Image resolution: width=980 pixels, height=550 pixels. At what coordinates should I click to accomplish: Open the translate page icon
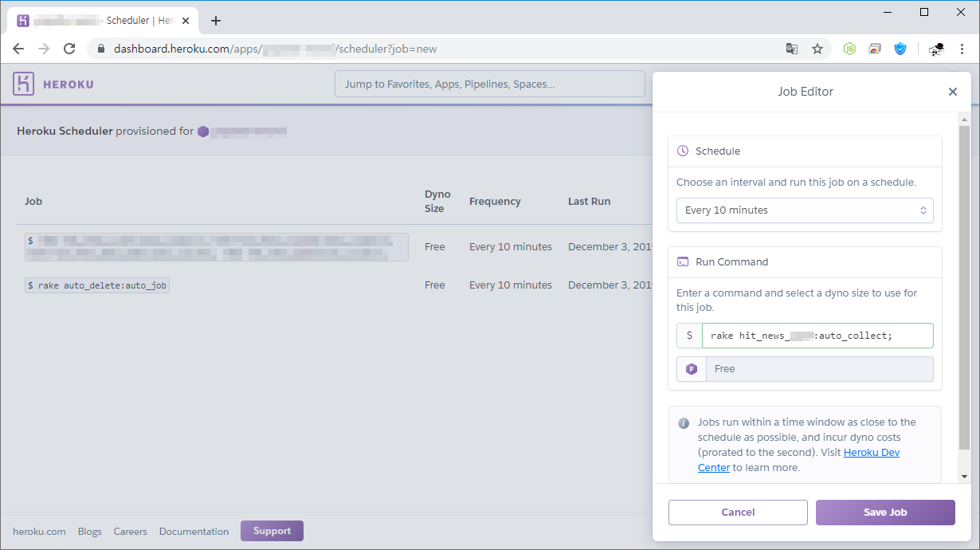792,49
